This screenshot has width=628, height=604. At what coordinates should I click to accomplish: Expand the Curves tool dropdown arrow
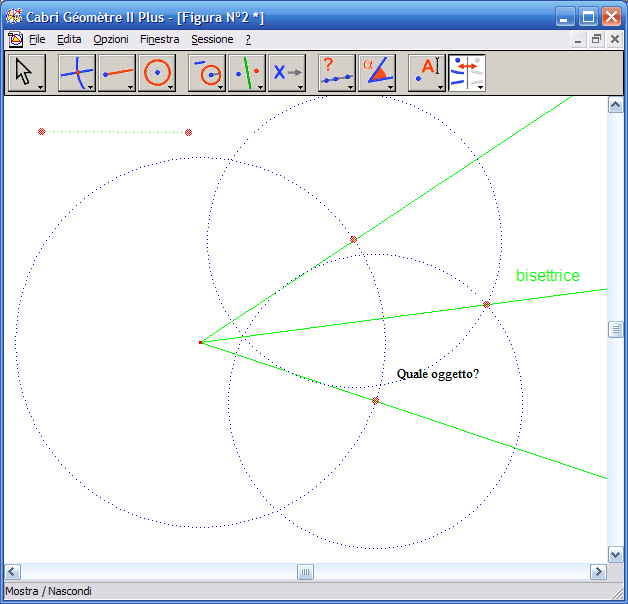pos(171,87)
